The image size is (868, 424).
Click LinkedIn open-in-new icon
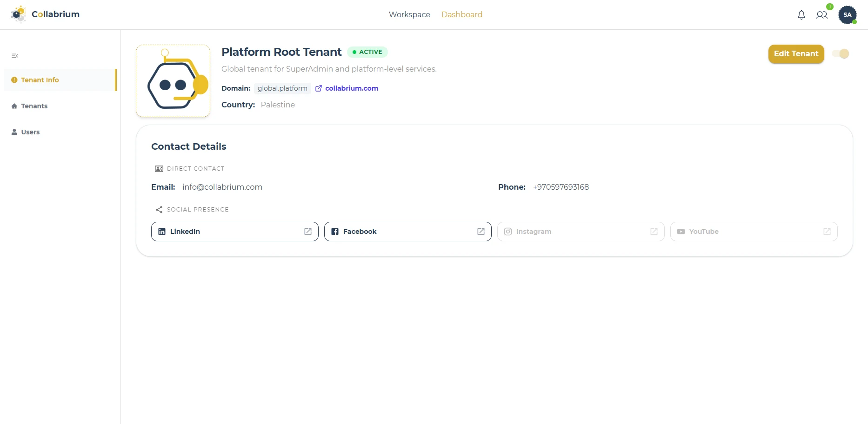point(308,232)
